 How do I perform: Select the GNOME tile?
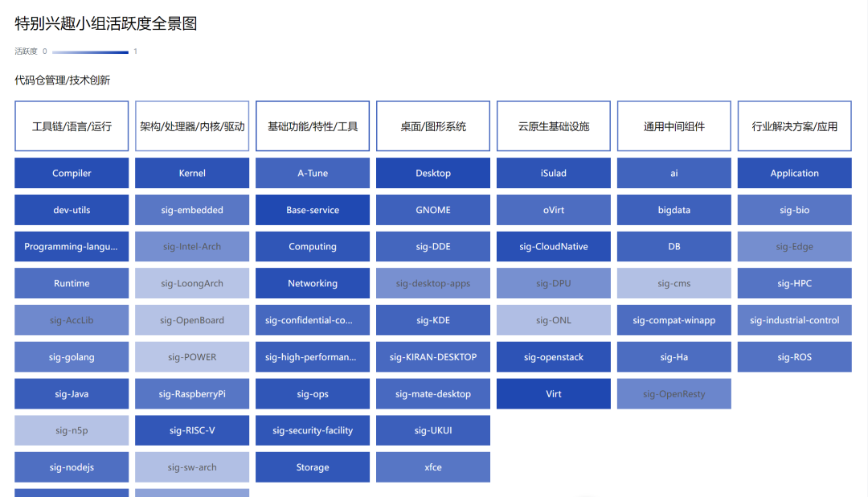[x=433, y=209]
